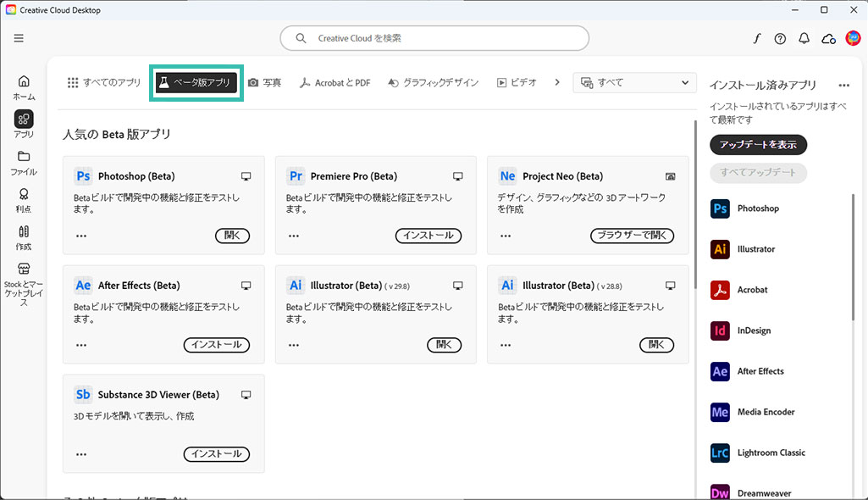The image size is (868, 500).
Task: Click アップデートを表示 button
Action: [x=758, y=145]
